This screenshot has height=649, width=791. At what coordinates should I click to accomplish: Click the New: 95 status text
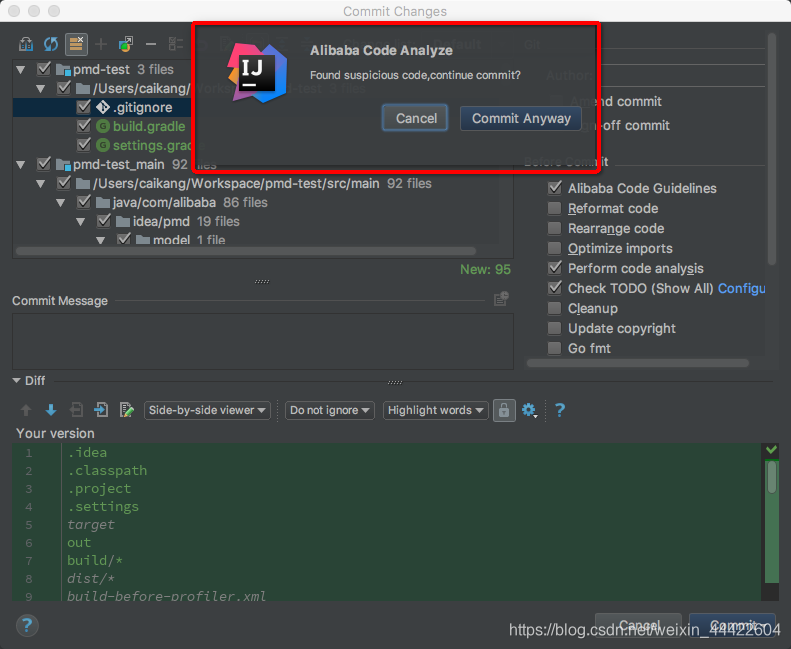coord(485,269)
